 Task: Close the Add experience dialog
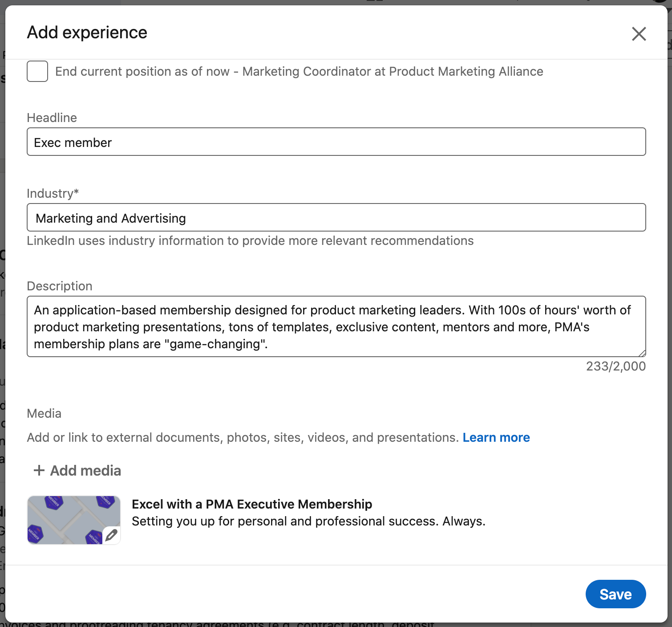point(639,33)
